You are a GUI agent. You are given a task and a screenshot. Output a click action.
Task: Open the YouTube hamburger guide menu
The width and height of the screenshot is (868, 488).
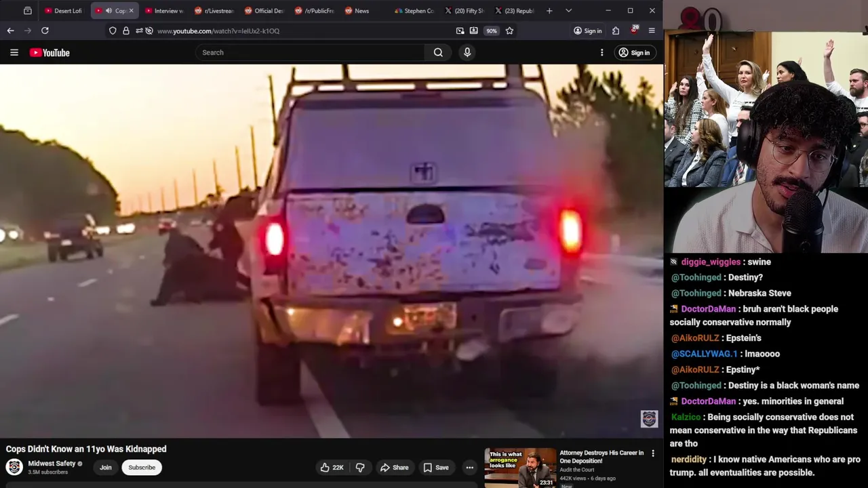(14, 52)
